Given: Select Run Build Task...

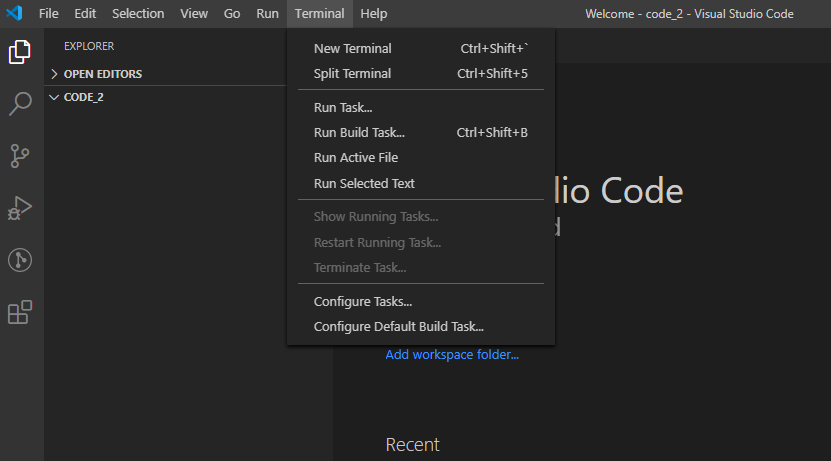Looking at the screenshot, I should click(x=421, y=132).
